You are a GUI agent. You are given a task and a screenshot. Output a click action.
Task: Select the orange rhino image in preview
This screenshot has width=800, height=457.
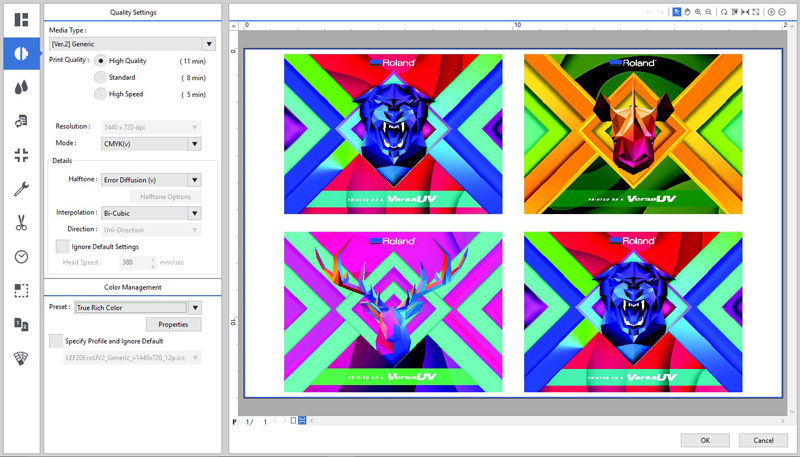pos(633,134)
